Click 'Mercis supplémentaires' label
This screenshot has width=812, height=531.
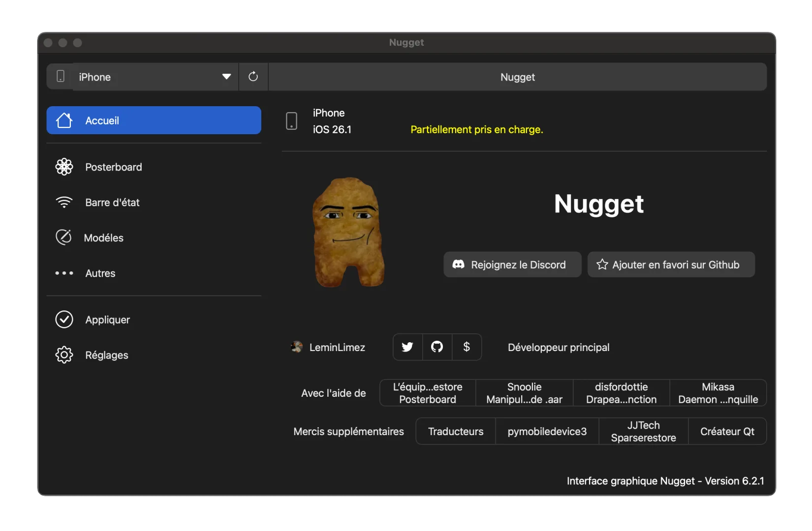tap(348, 431)
